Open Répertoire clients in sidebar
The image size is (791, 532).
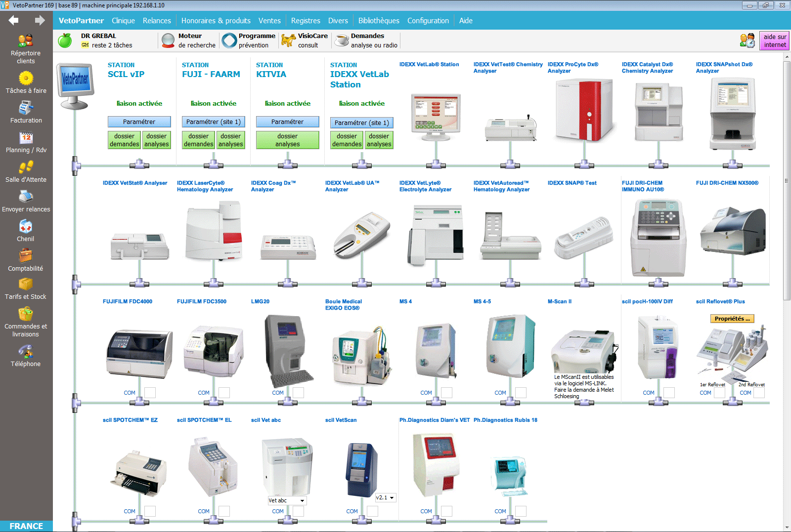coord(26,49)
